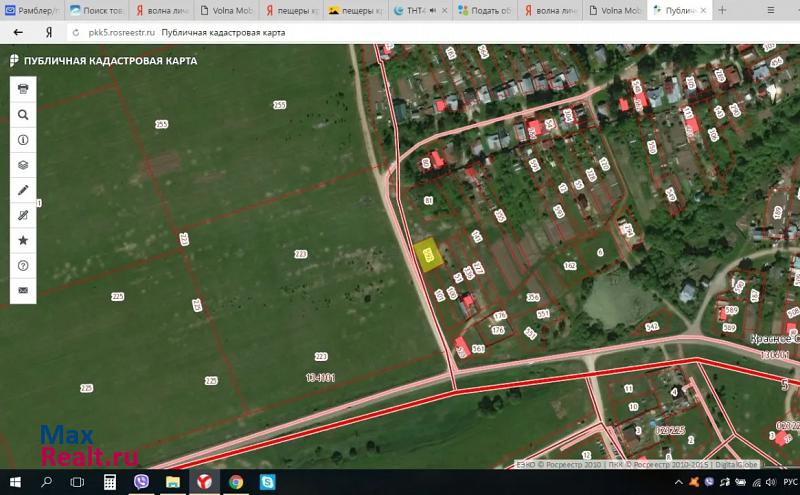Switch to the Volna Mob browser tab
The image size is (800, 495).
click(229, 10)
